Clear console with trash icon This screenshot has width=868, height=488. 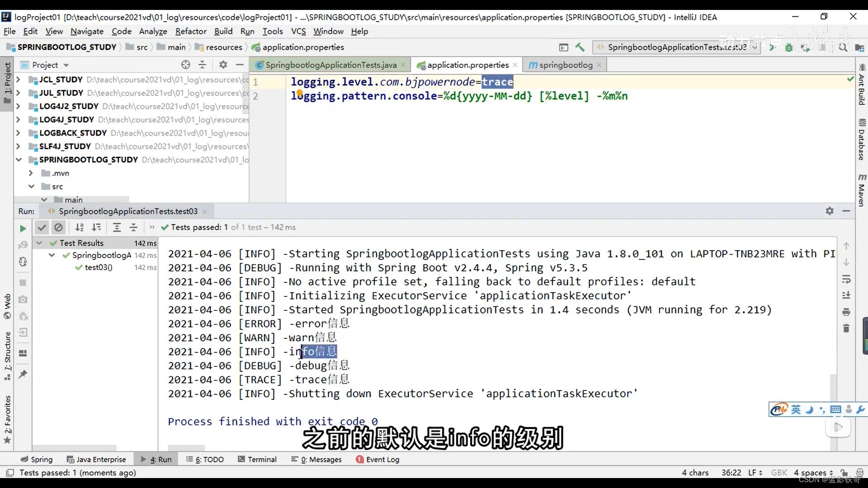pos(846,328)
